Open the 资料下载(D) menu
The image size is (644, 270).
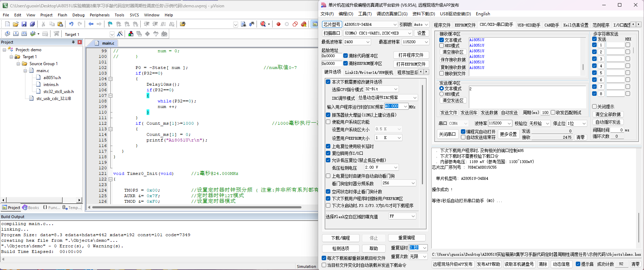(x=424, y=14)
